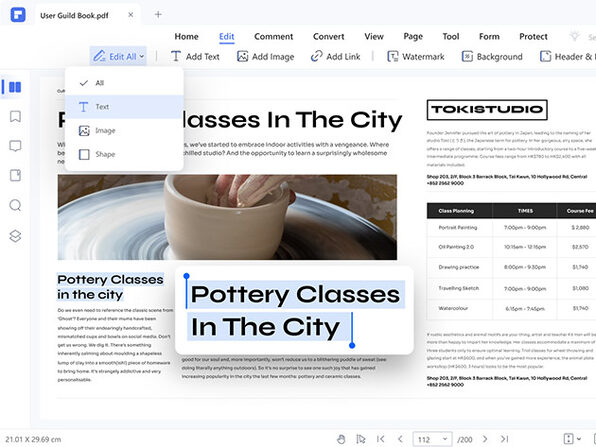Jump to the first page
The image size is (596, 447).
click(380, 439)
